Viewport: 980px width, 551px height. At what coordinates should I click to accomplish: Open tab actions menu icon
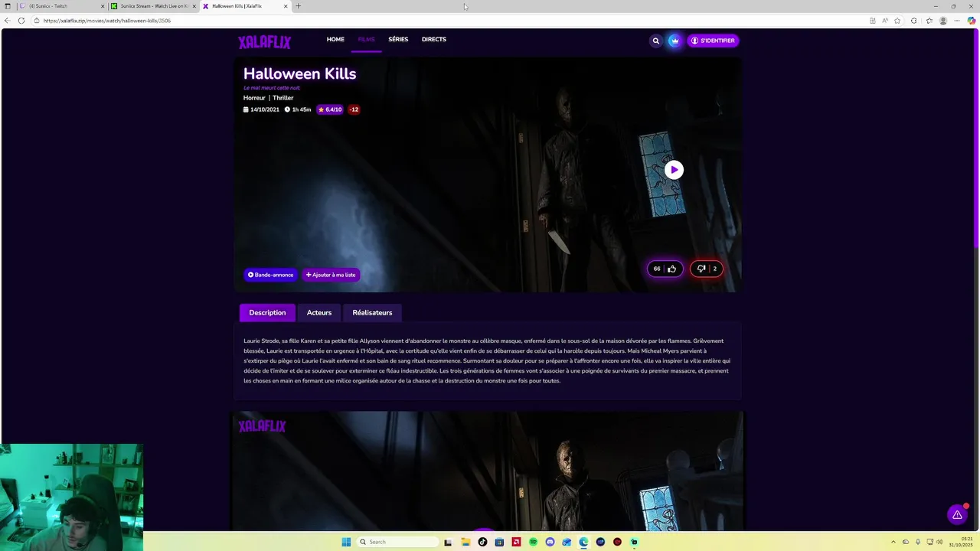(7, 6)
